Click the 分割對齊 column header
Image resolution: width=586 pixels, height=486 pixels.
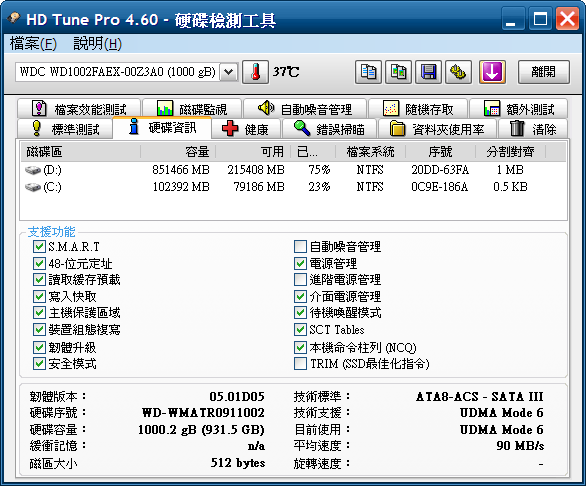click(x=510, y=152)
